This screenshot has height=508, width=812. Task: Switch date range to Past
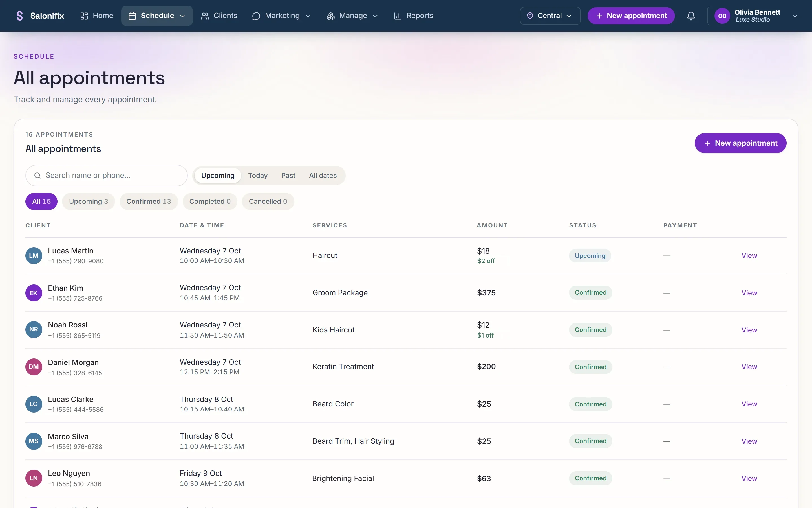[288, 175]
